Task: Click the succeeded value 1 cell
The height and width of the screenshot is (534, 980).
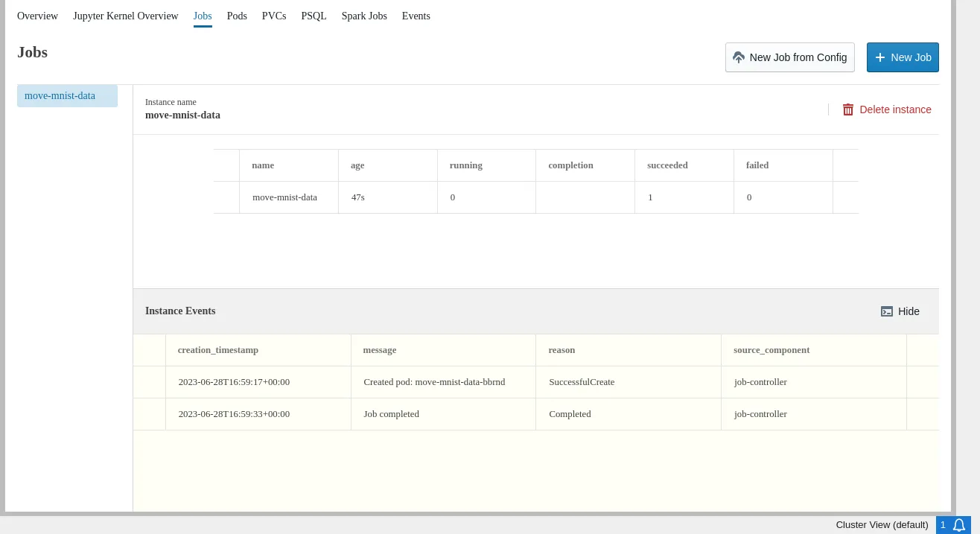Action: coord(684,197)
